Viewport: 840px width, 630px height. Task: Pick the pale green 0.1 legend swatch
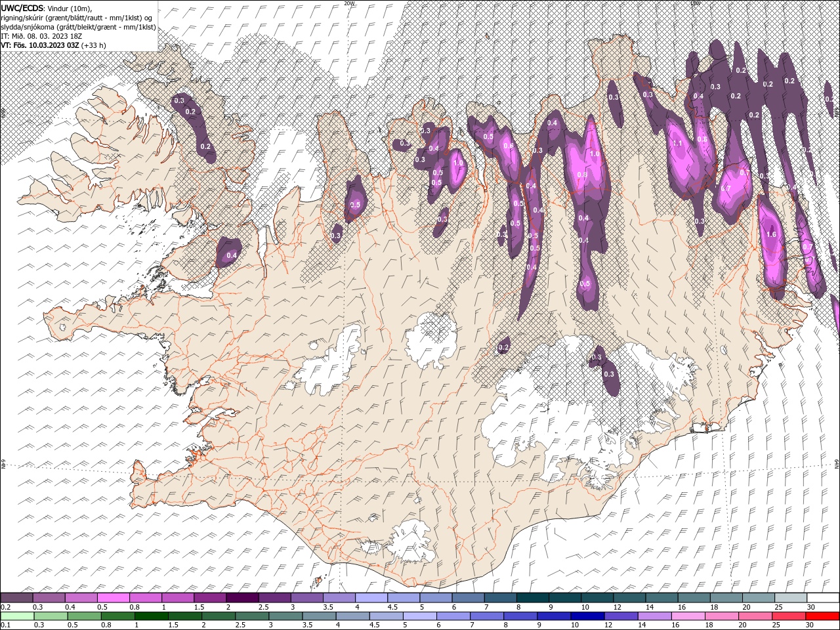(17, 616)
